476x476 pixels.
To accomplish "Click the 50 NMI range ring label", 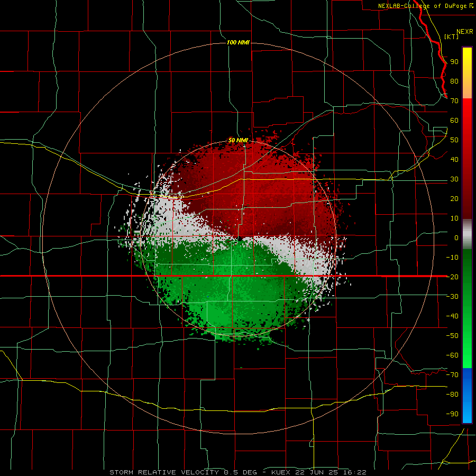I will point(238,140).
